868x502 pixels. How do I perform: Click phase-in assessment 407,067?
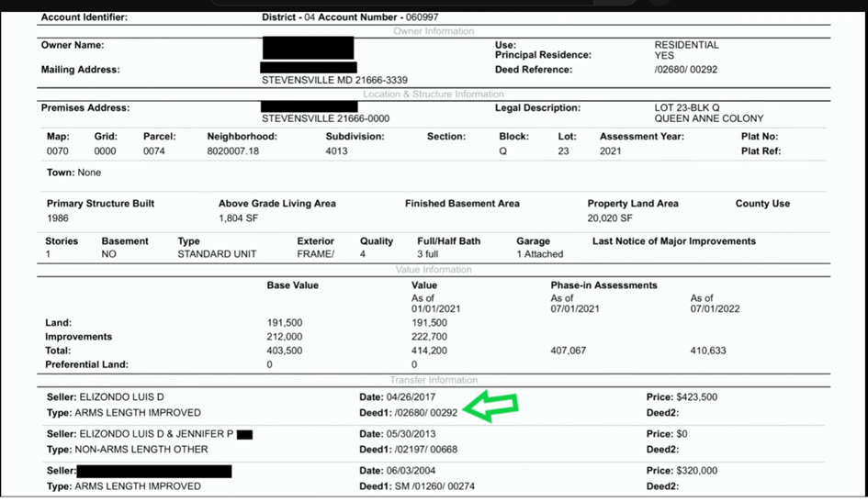click(568, 351)
